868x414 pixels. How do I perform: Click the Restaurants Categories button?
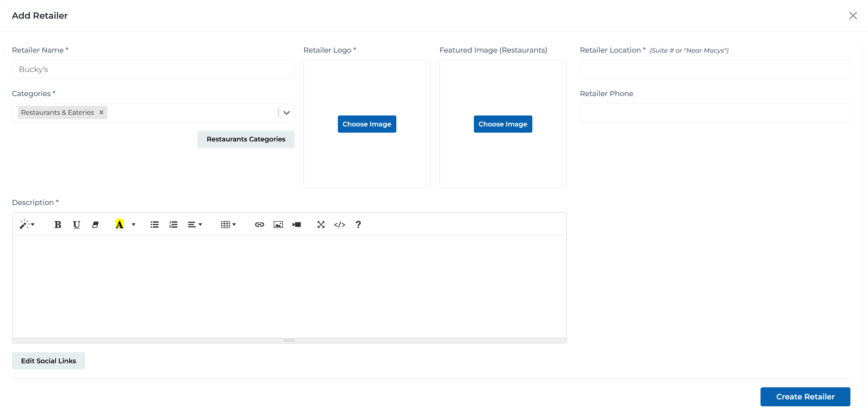[x=246, y=139]
